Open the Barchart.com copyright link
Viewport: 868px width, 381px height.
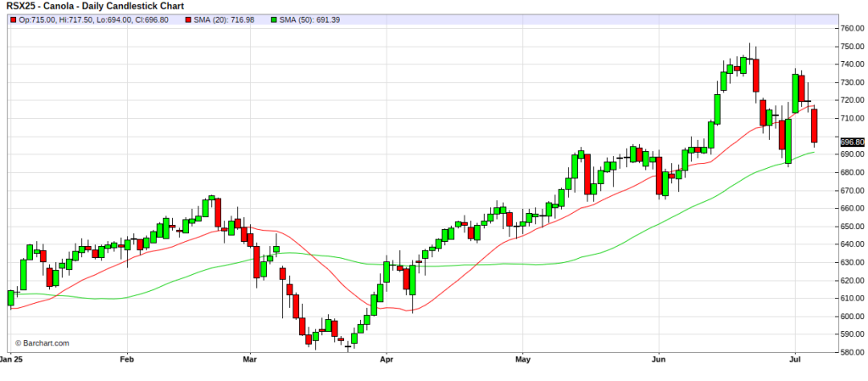coord(41,344)
